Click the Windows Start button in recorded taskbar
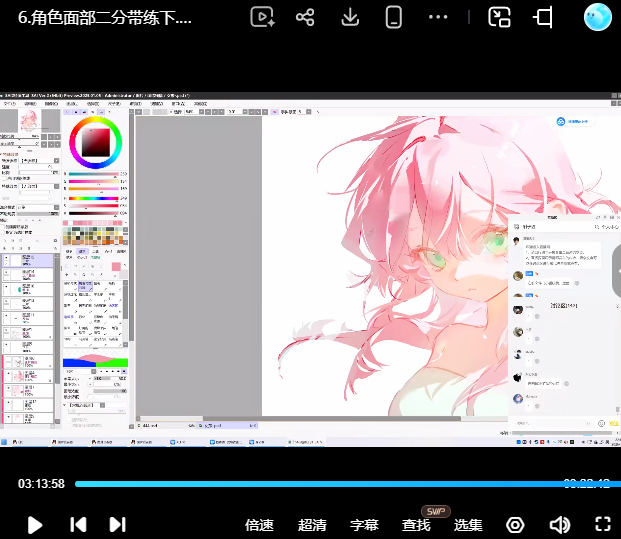 (x=4, y=442)
